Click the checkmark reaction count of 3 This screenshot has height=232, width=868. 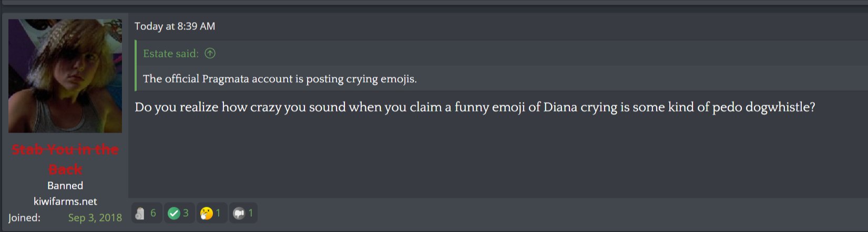click(186, 213)
